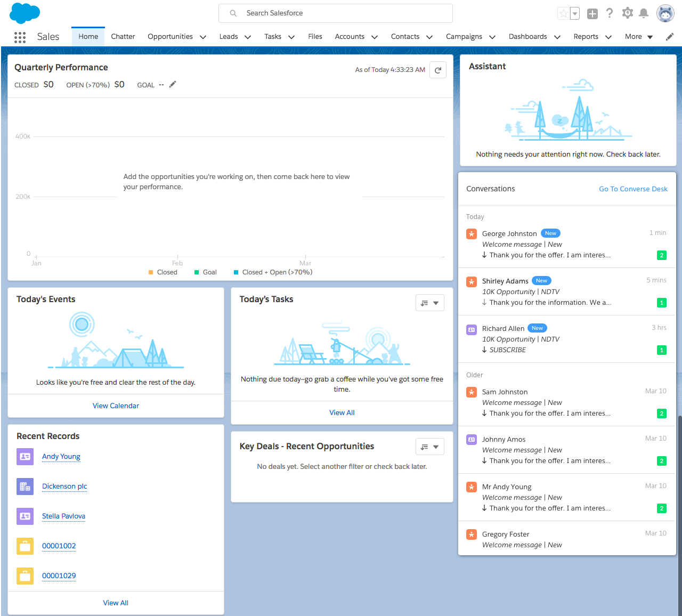Open the favorites list dropdown arrow
The width and height of the screenshot is (682, 616).
575,14
